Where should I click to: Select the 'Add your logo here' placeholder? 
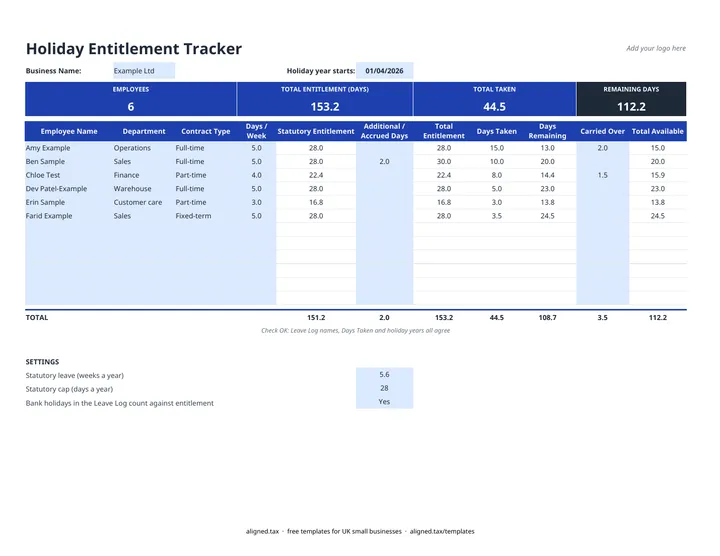656,48
